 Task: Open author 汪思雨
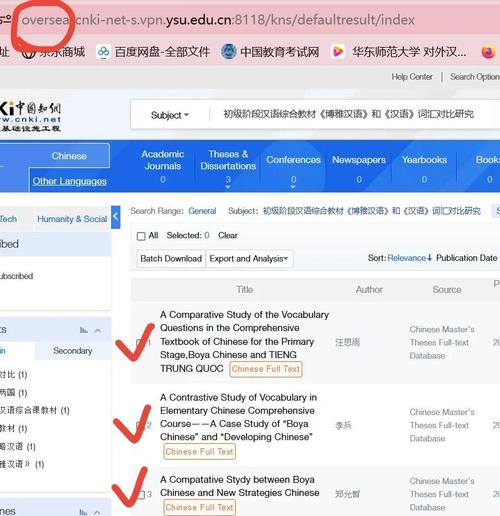[347, 342]
